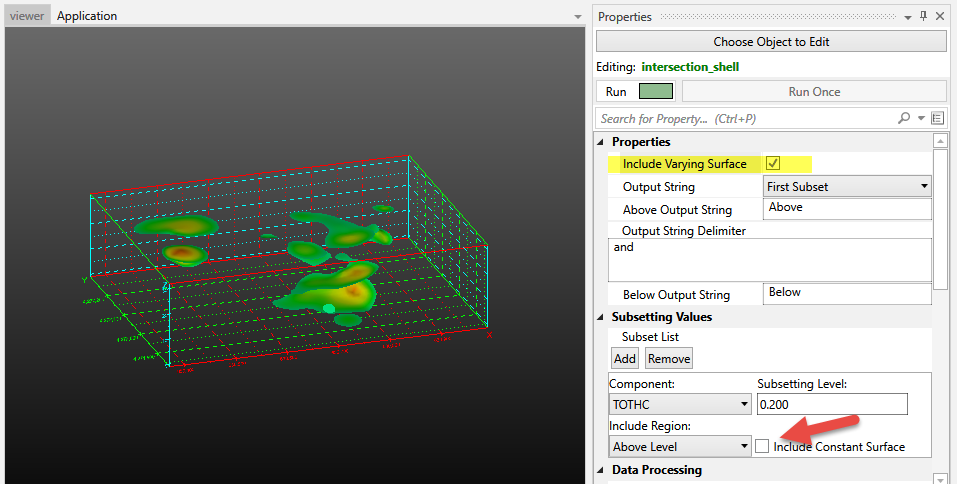Click Add in the Subset List

(625, 358)
